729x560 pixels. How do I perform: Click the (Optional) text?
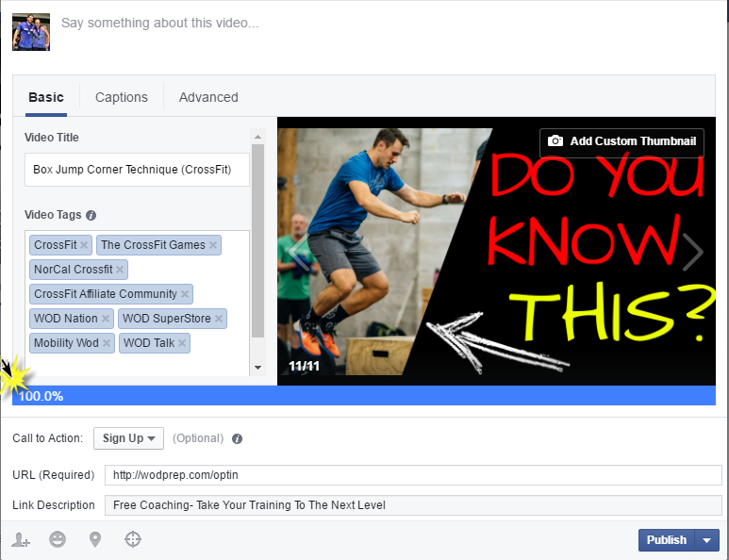pyautogui.click(x=198, y=438)
